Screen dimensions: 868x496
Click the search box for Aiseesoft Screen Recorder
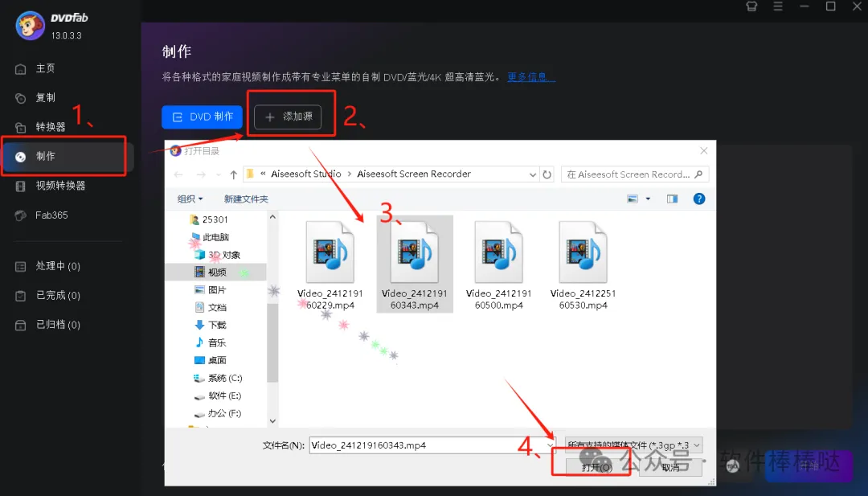[x=634, y=174]
